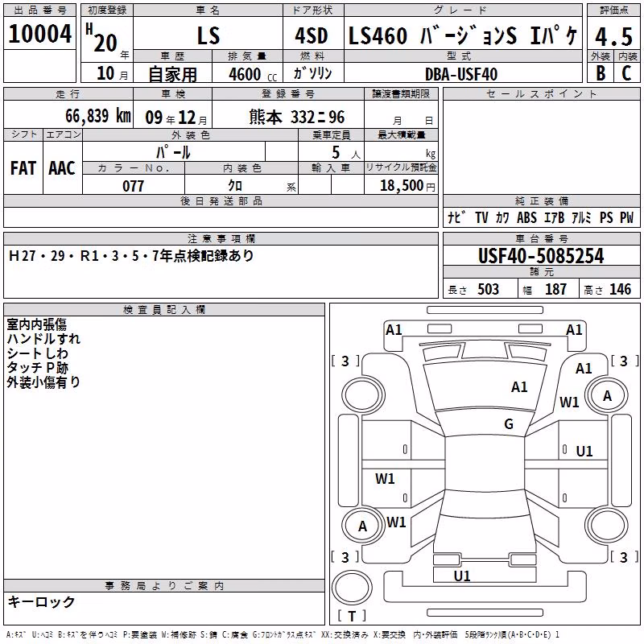Select the chassis number USF40-5085254
This screenshot has width=644, height=644.
point(541,256)
